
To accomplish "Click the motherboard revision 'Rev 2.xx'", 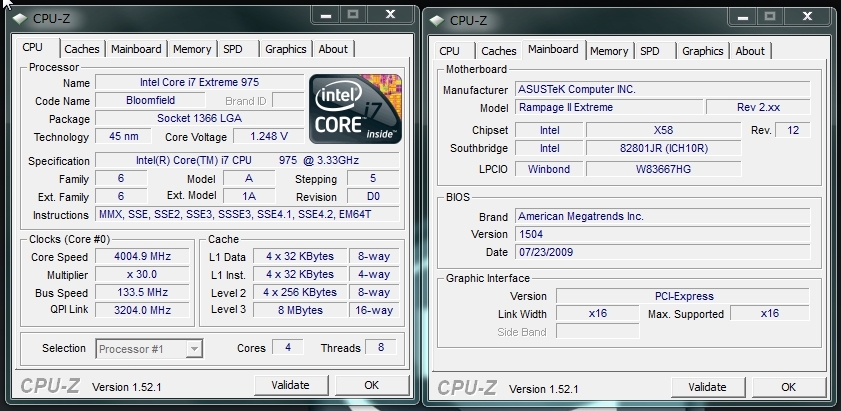I will click(x=758, y=107).
